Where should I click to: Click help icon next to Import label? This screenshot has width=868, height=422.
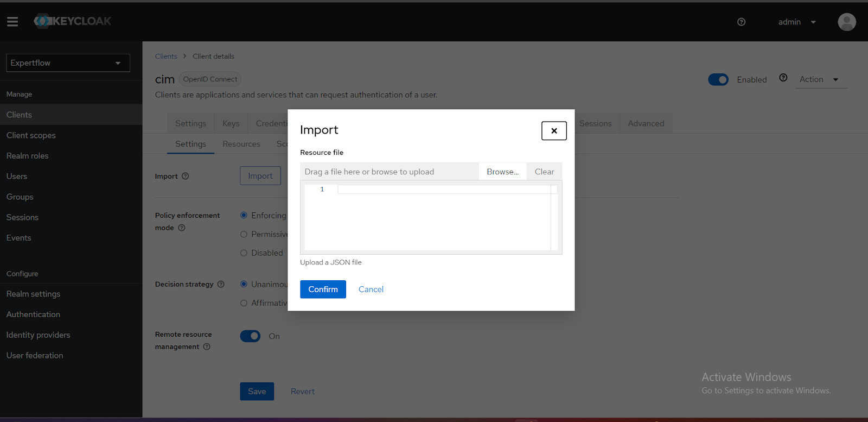coord(186,176)
